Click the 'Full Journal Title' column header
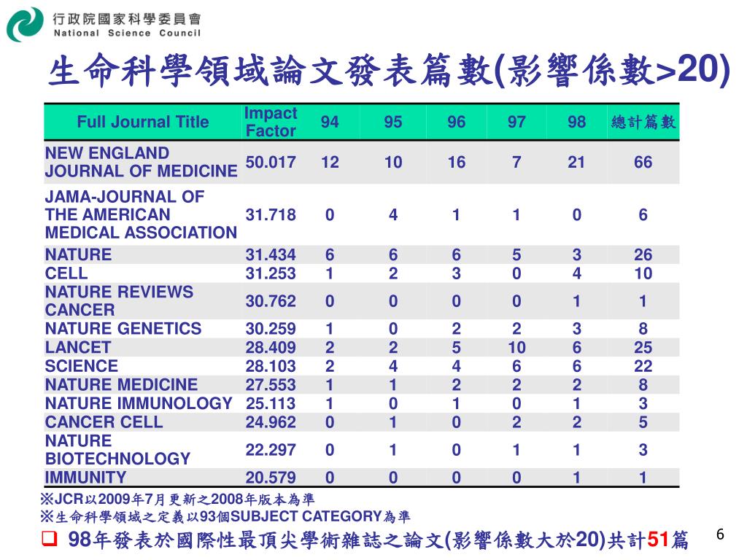The width and height of the screenshot is (747, 560). coord(143,122)
